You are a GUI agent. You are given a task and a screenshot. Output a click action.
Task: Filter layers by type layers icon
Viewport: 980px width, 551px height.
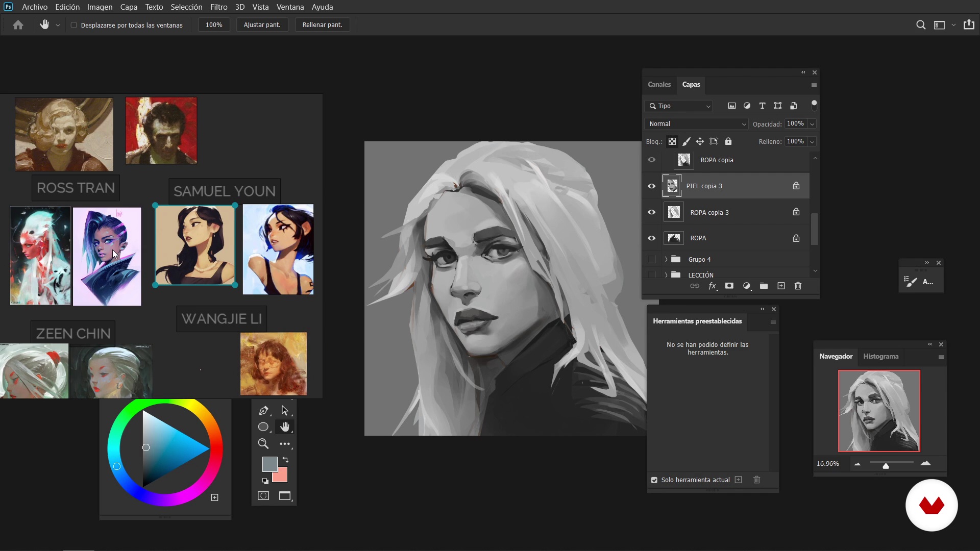click(763, 106)
